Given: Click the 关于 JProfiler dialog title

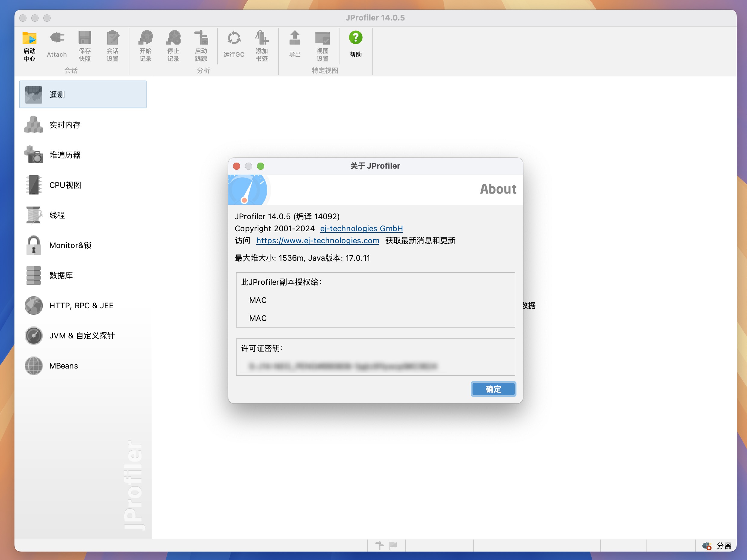Looking at the screenshot, I should [375, 166].
